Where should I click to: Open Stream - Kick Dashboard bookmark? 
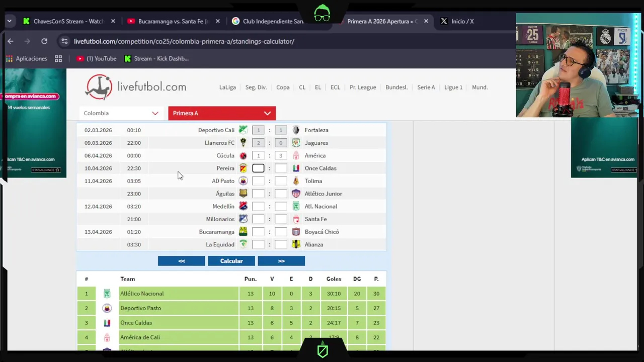click(156, 59)
